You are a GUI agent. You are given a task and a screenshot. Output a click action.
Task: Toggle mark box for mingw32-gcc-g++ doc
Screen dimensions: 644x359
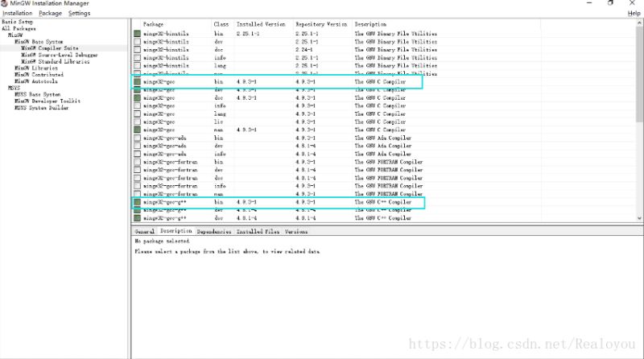coord(137,218)
